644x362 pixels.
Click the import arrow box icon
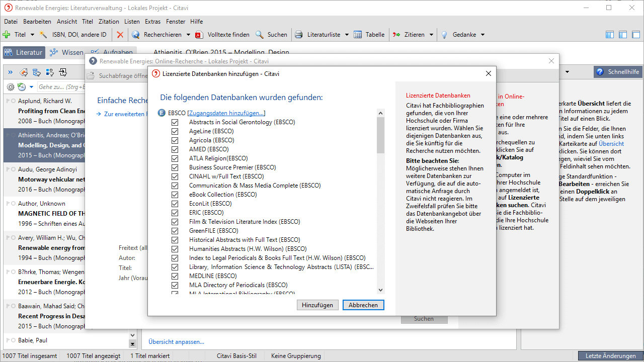tap(63, 72)
